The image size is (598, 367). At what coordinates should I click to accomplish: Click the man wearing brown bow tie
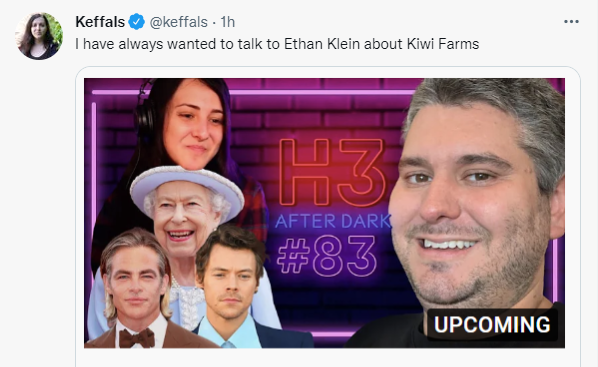[x=136, y=290]
